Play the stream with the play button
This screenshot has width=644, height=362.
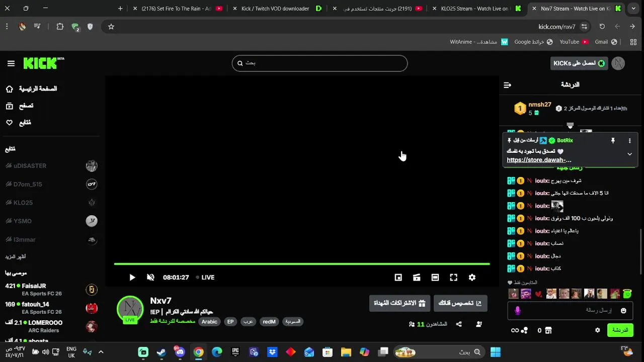[x=132, y=278]
